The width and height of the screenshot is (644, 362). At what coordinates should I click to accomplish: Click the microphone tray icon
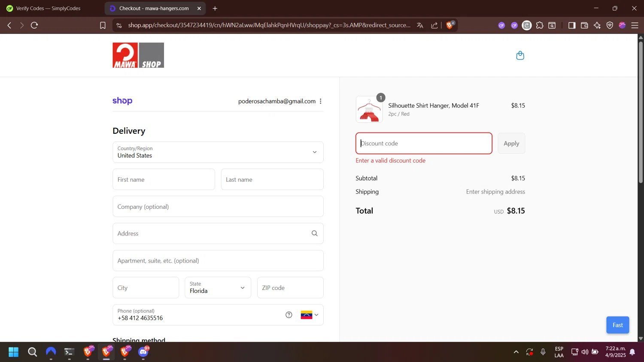pos(543,352)
